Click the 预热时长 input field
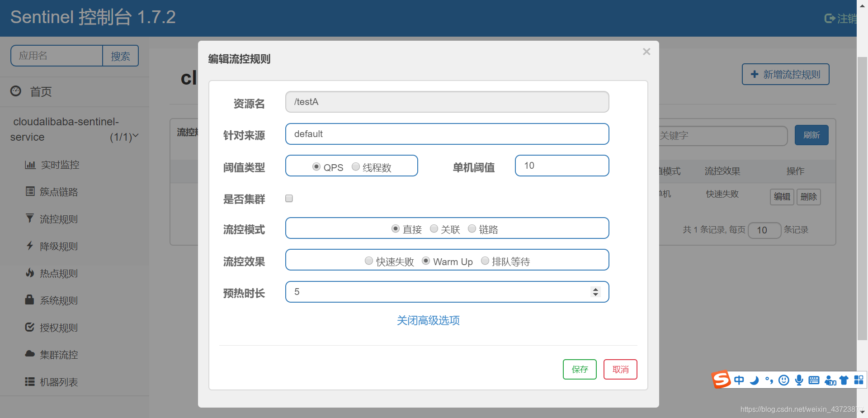Image resolution: width=868 pixels, height=418 pixels. [447, 292]
